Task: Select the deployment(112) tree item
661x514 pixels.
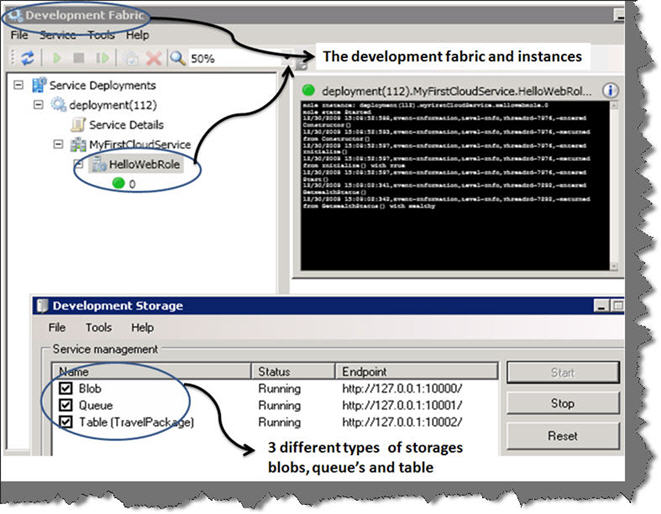Action: click(x=113, y=105)
